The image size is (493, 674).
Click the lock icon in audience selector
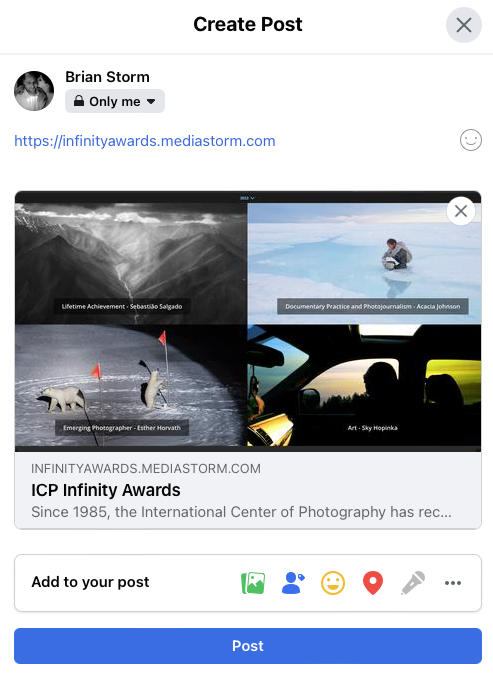tap(79, 101)
